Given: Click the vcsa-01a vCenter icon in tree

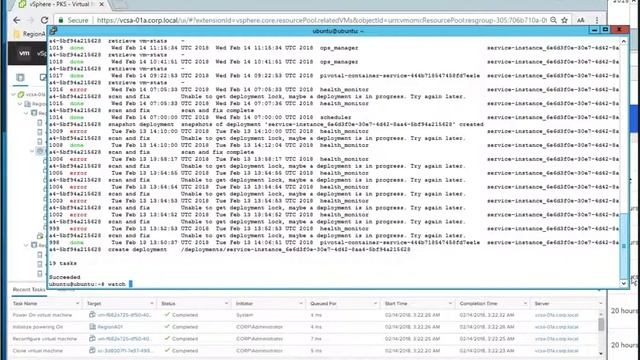Looking at the screenshot, I should click(21, 94).
